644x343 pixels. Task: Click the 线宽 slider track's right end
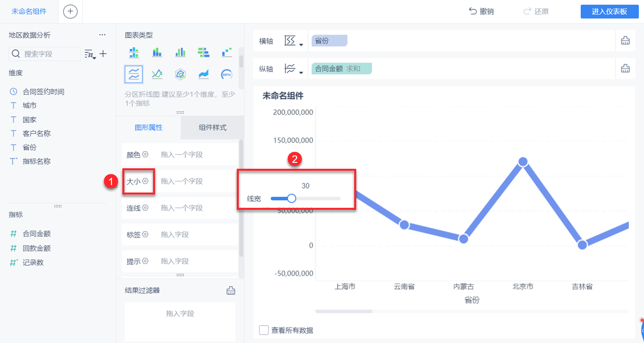coord(339,198)
